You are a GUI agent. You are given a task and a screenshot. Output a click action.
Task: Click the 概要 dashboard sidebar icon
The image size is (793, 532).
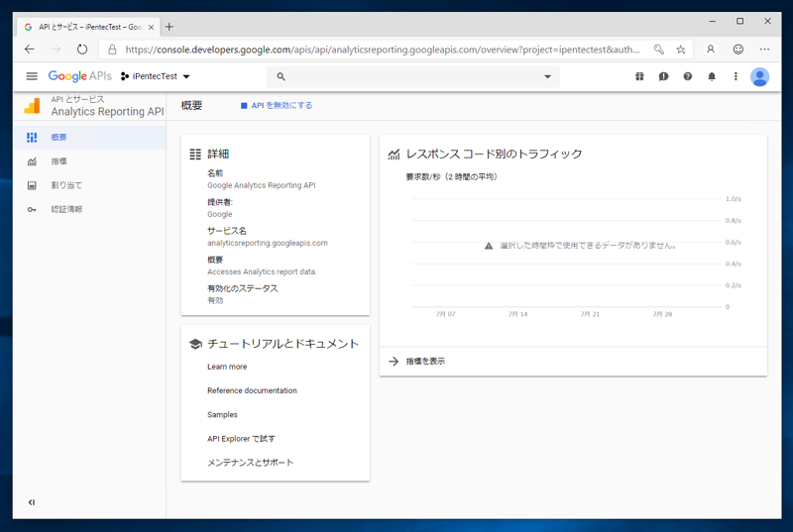(x=32, y=137)
